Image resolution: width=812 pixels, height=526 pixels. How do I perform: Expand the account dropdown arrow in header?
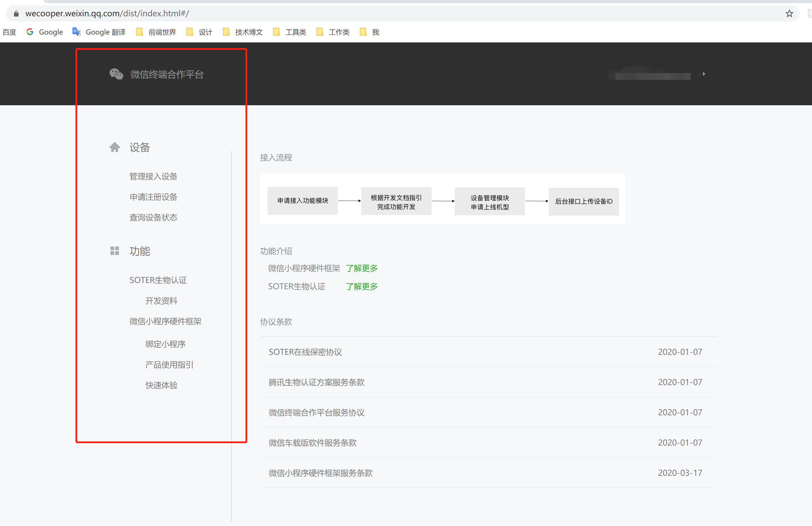point(704,74)
